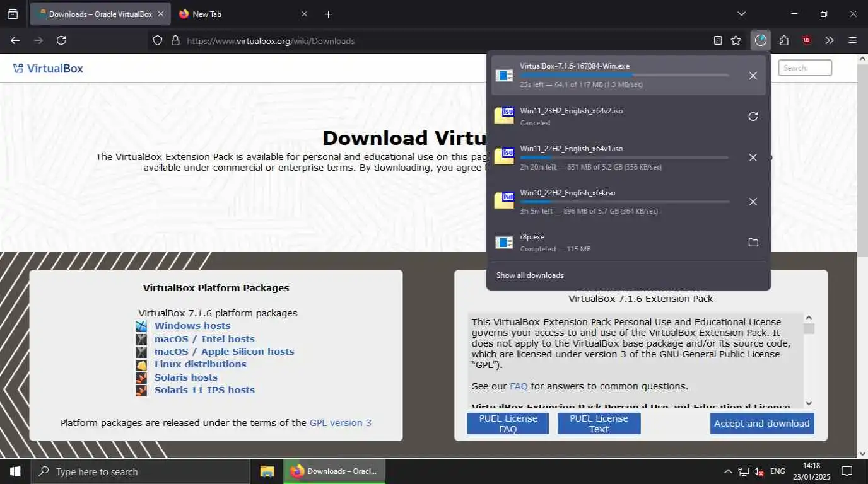
Task: Click VirtualBox download progress bar
Action: [625, 75]
